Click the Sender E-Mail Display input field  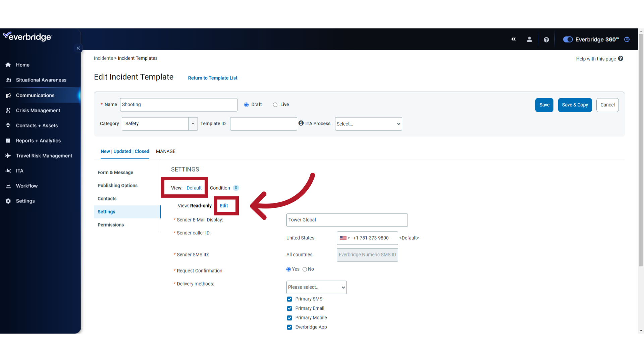[x=347, y=220]
